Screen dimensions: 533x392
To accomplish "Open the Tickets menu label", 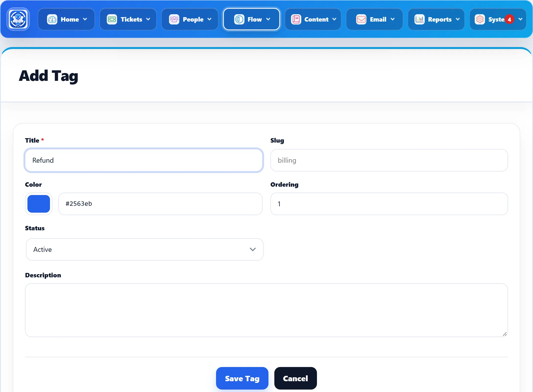I will [131, 19].
